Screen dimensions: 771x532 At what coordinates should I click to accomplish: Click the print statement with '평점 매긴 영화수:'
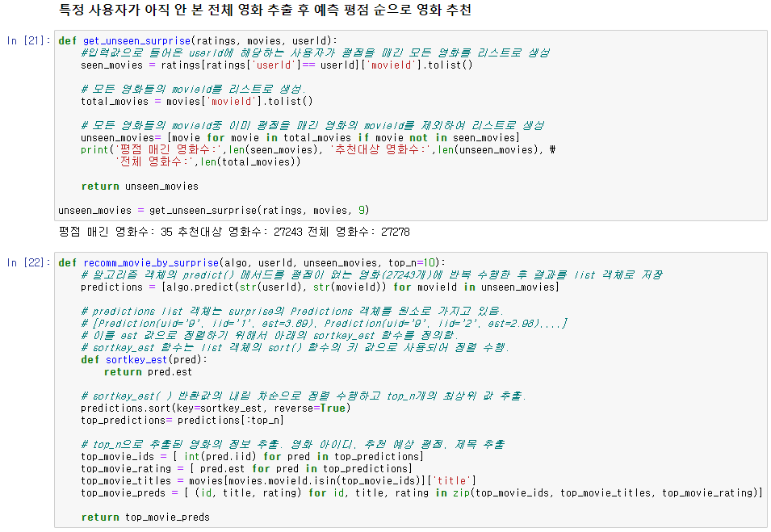tap(318, 150)
